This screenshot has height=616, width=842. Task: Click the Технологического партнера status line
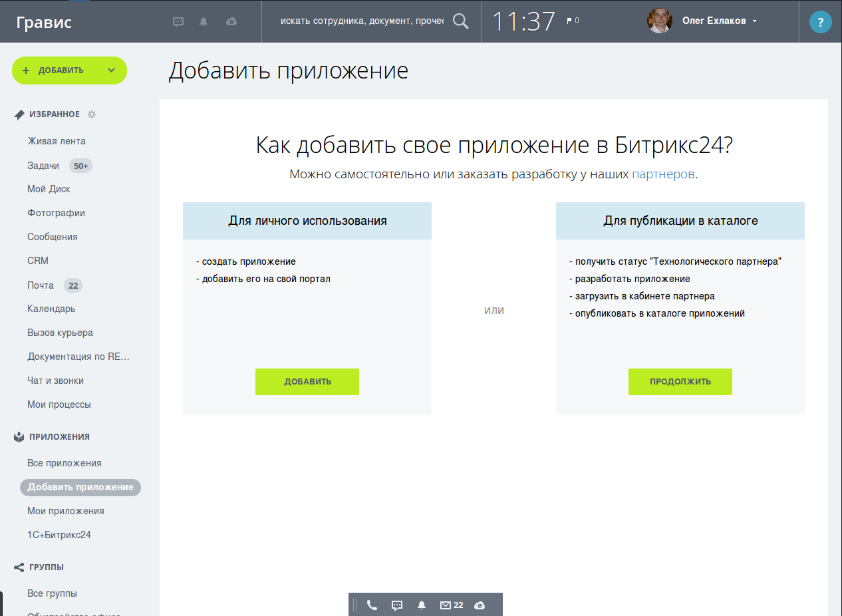pyautogui.click(x=675, y=261)
